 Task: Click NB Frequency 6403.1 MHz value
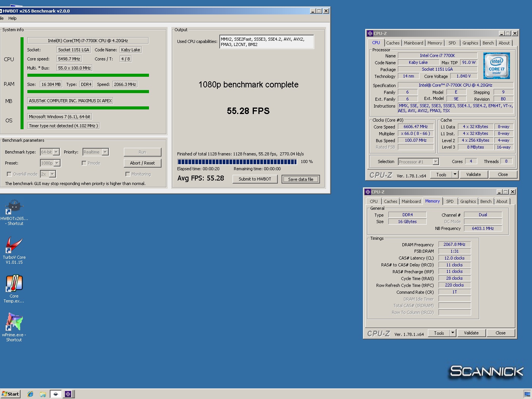point(483,228)
